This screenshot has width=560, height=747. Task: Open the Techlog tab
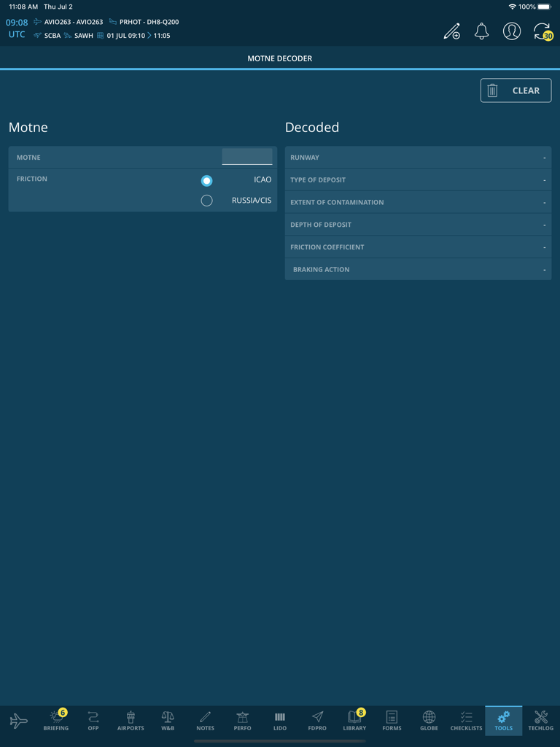click(x=541, y=721)
